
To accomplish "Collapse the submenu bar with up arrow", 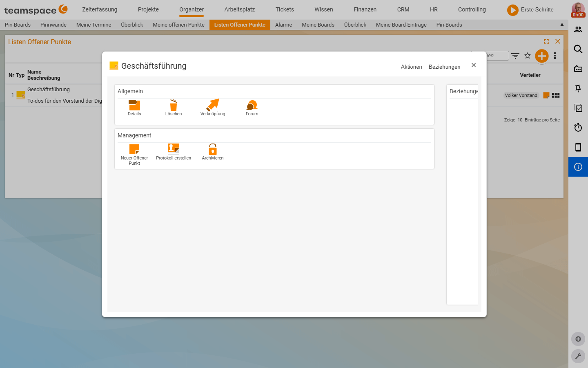I will 562,25.
